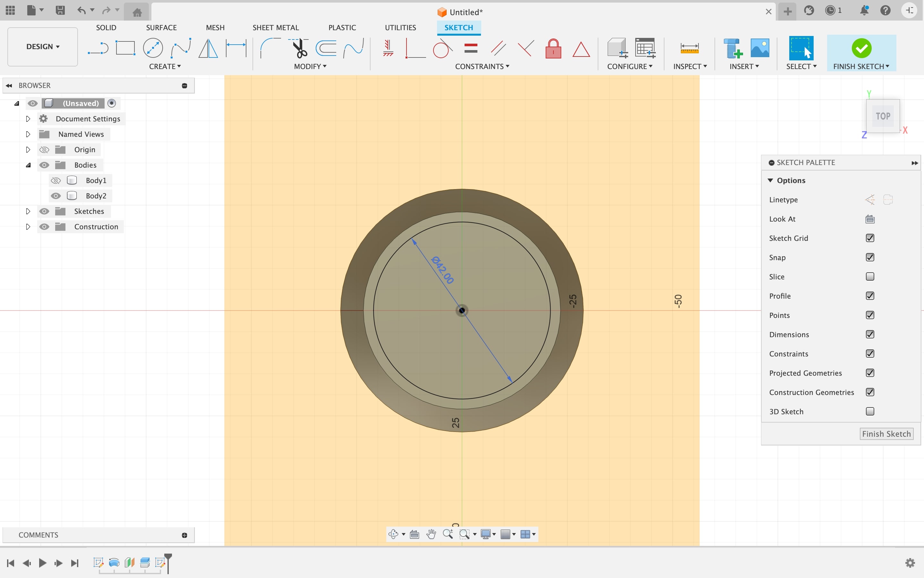
Task: Click the Orbit tool in navigation bar
Action: pyautogui.click(x=394, y=534)
